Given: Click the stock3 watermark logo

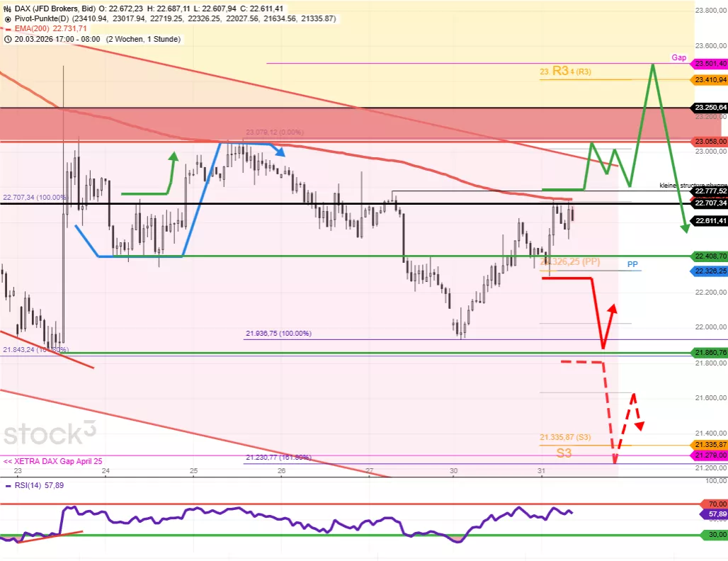Looking at the screenshot, I should pos(50,433).
